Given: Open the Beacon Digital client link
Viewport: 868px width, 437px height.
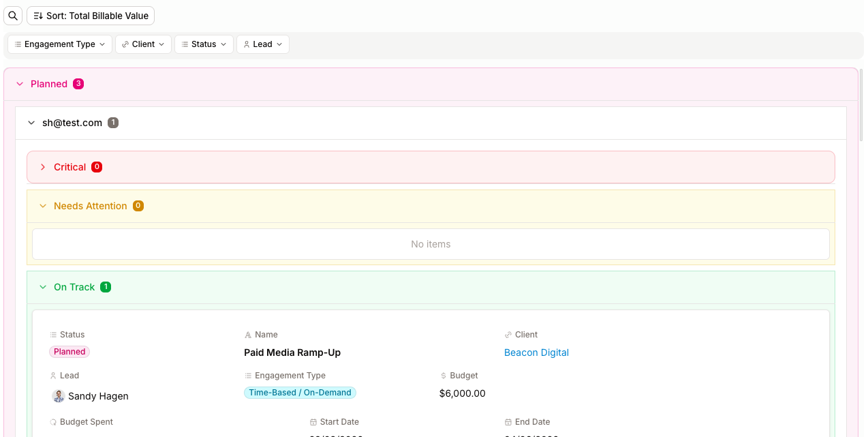Looking at the screenshot, I should tap(536, 352).
